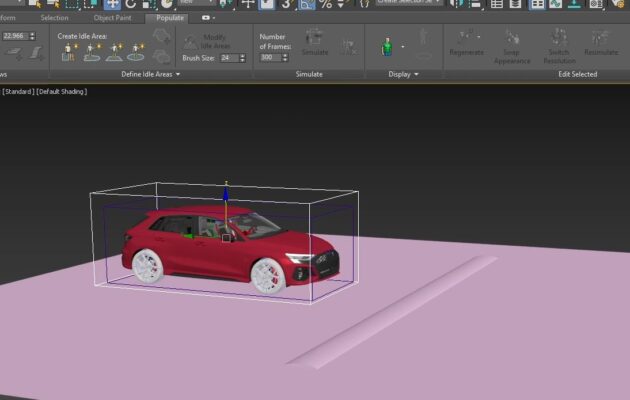Click the Regenerate icon
The image size is (630, 400).
coord(466,37)
